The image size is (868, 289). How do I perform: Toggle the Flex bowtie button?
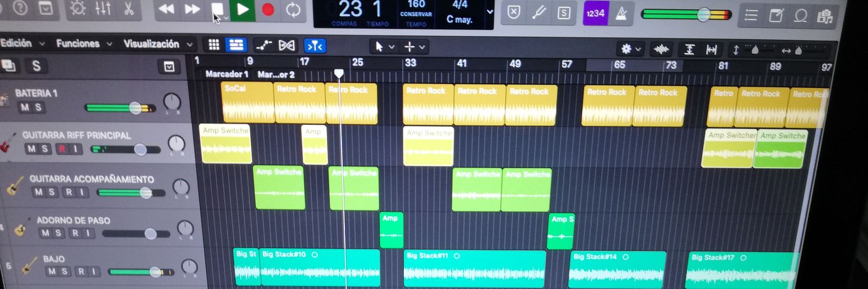tap(286, 45)
